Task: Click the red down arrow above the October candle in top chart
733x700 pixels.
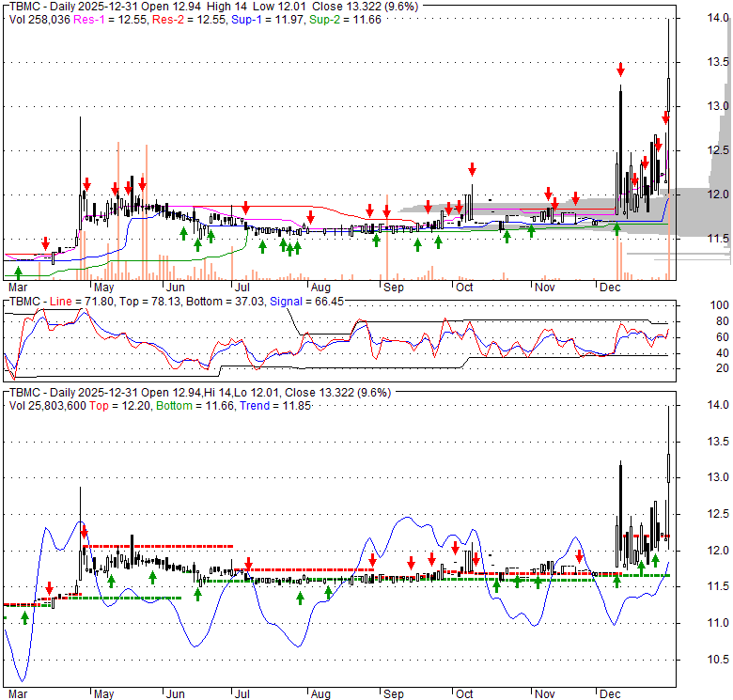Action: pyautogui.click(x=472, y=169)
